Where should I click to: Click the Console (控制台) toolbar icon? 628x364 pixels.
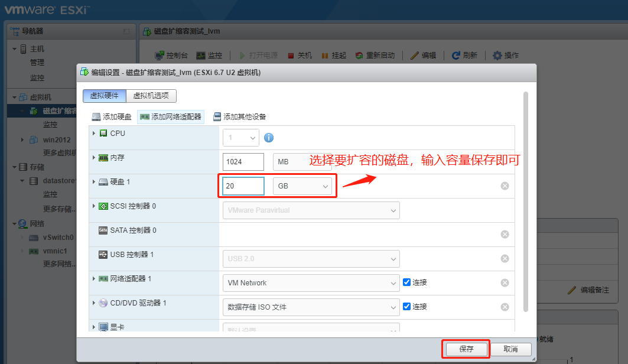point(160,56)
